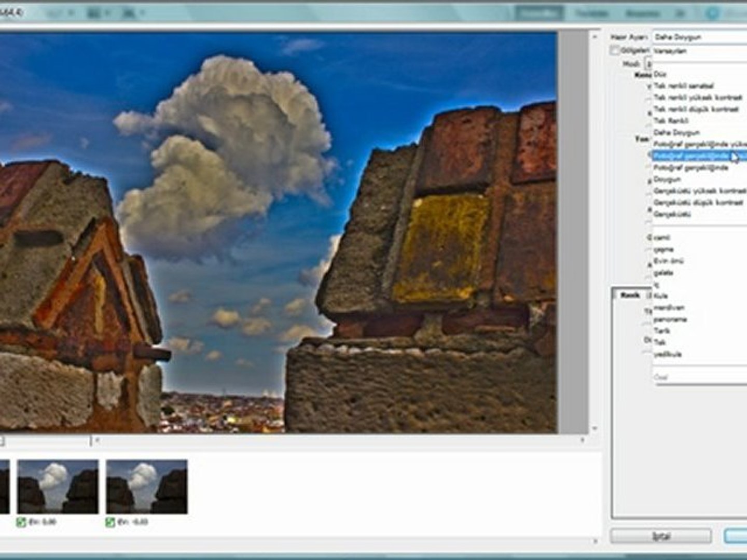The image size is (747, 560).
Task: Open the Hazır Ayar preset dropdown
Action: click(x=699, y=37)
